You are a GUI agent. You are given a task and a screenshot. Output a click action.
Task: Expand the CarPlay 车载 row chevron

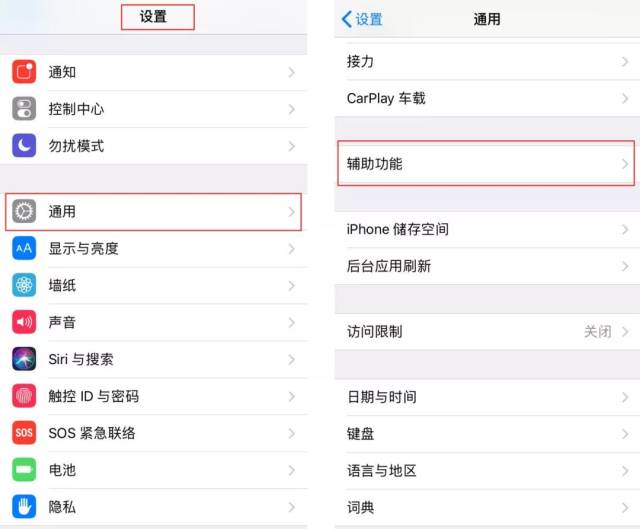pyautogui.click(x=625, y=98)
